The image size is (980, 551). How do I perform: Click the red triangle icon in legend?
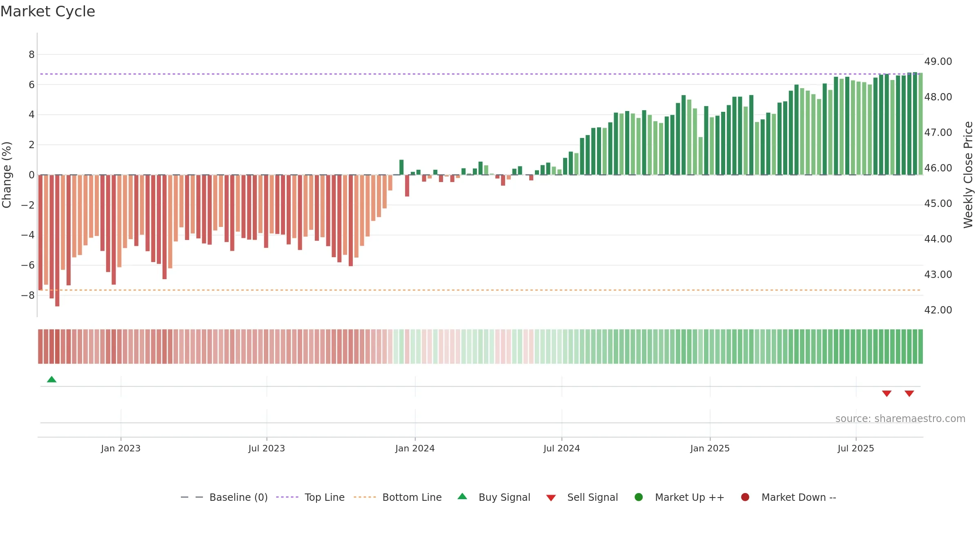pos(551,498)
